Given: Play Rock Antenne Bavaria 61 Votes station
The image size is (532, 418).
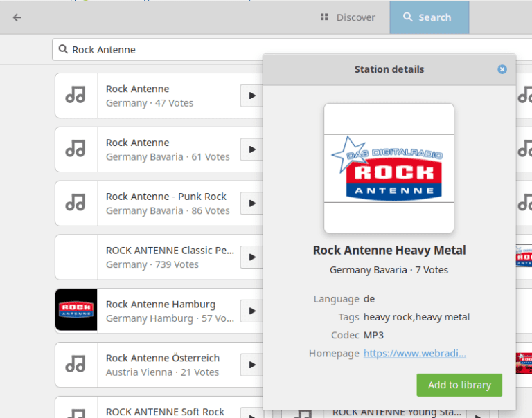Looking at the screenshot, I should 251,149.
